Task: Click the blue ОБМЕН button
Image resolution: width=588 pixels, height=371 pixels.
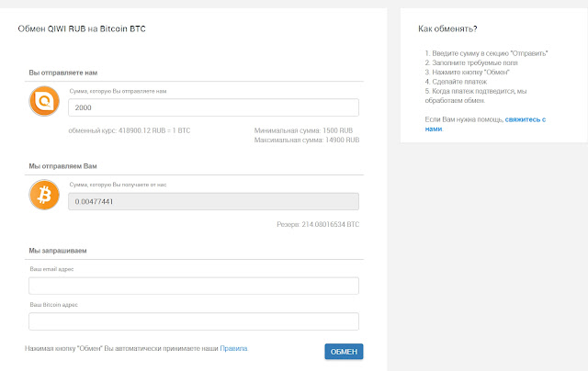Action: click(x=344, y=352)
